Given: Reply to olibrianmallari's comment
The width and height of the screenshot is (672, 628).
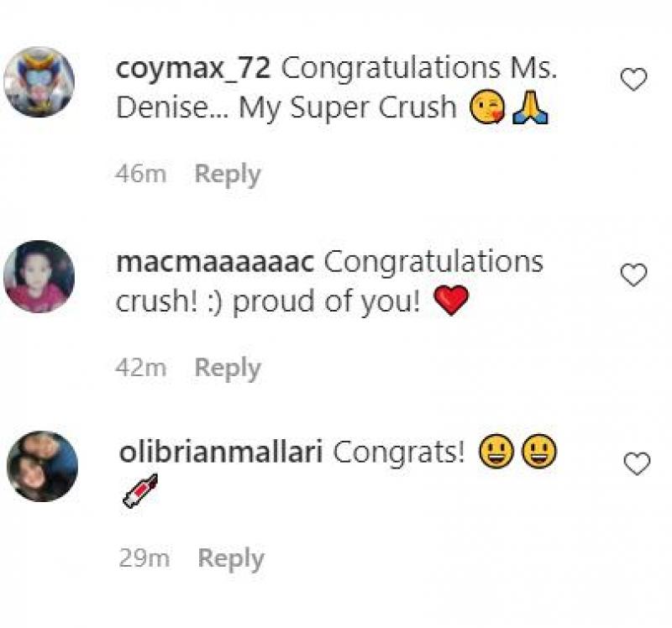Looking at the screenshot, I should [230, 558].
